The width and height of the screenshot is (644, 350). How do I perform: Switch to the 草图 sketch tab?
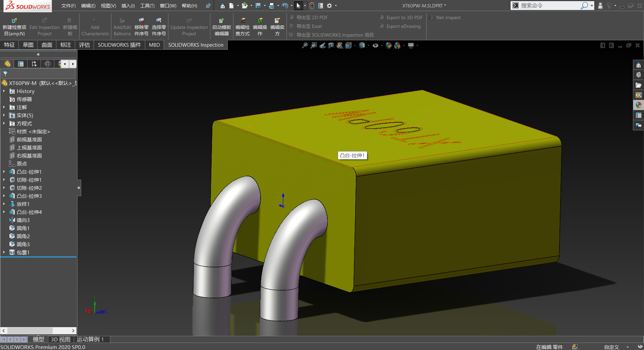coord(28,45)
